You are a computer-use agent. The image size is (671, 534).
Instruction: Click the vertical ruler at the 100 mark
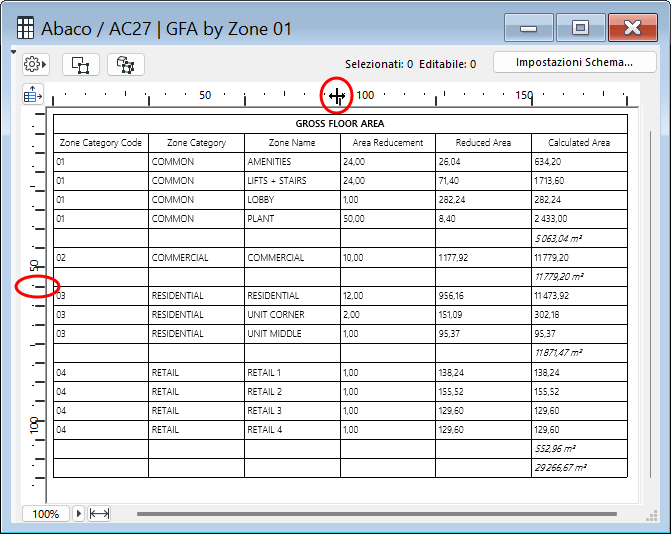click(x=34, y=425)
